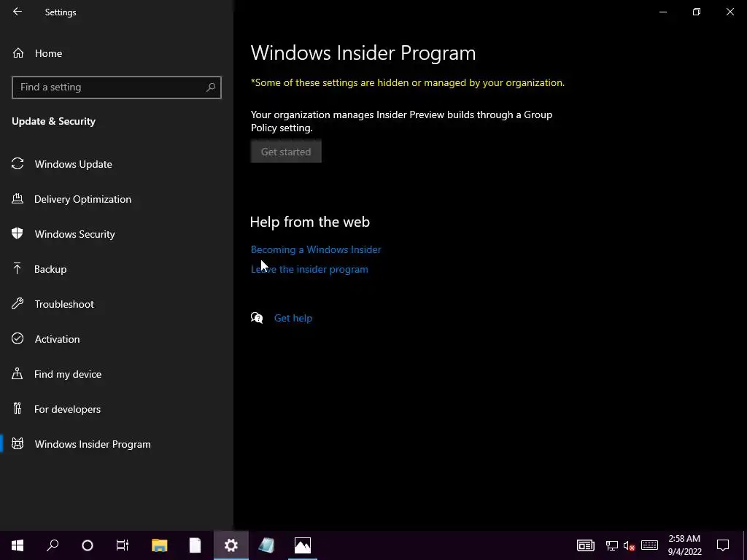This screenshot has height=560, width=747.
Task: Click the Windows Insider Program cat icon
Action: (18, 444)
